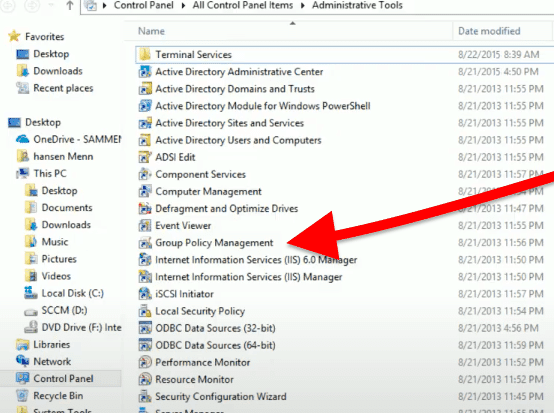Click the 8/21/2015 4:50 PM date cell
Image resolution: width=554 pixels, height=413 pixels.
(498, 72)
